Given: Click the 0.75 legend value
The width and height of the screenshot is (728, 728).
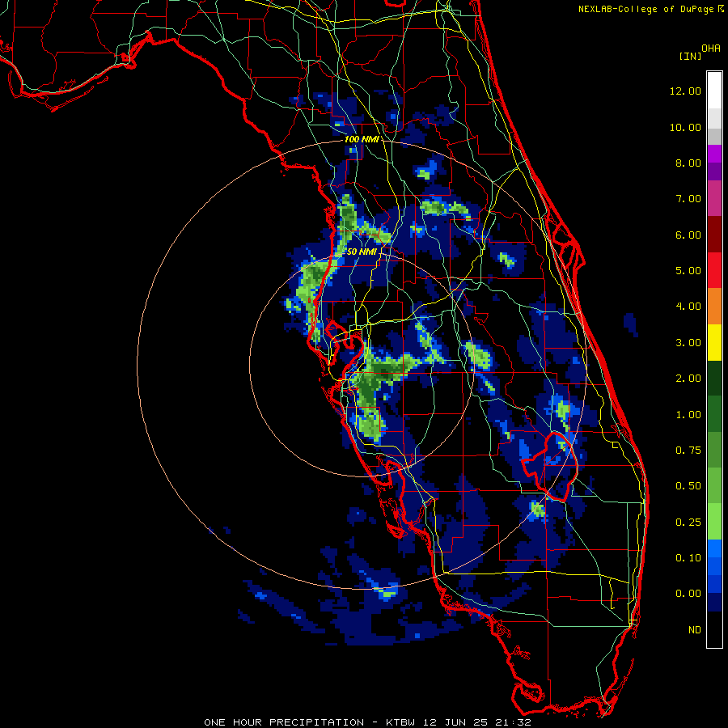Looking at the screenshot, I should click(x=688, y=451).
